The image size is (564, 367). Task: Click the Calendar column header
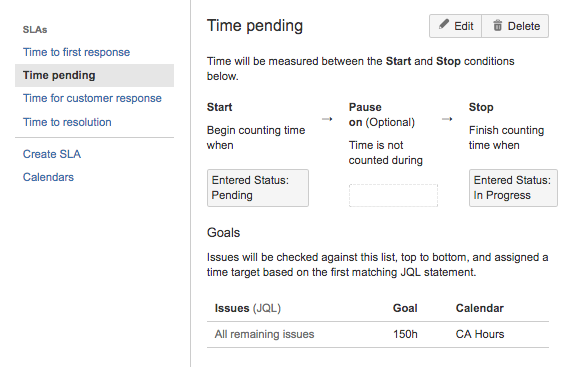[x=479, y=308]
